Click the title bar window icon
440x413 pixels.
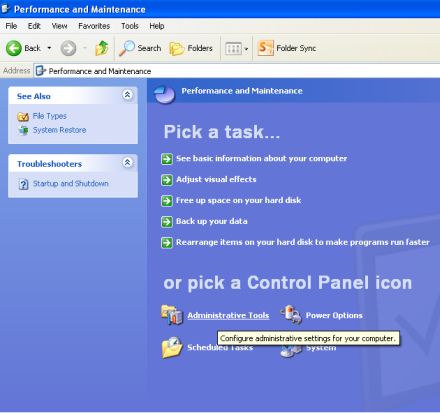tap(5, 8)
